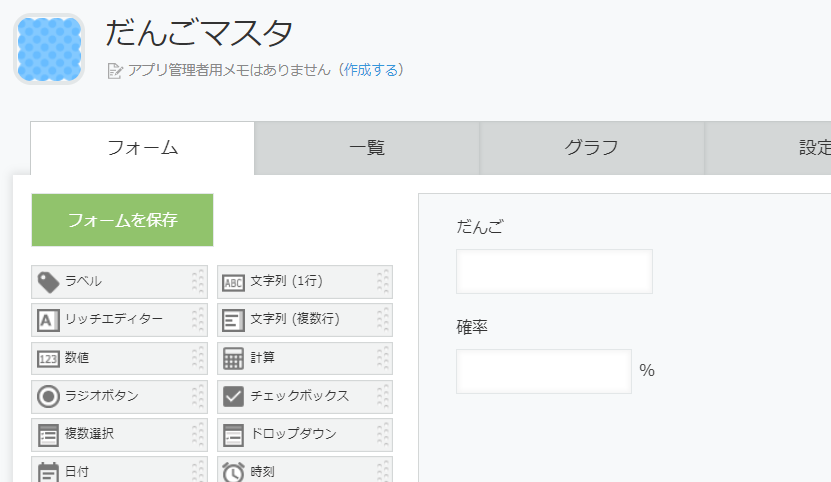Click the だんごマスタ app title
The image size is (831, 482).
(x=199, y=33)
